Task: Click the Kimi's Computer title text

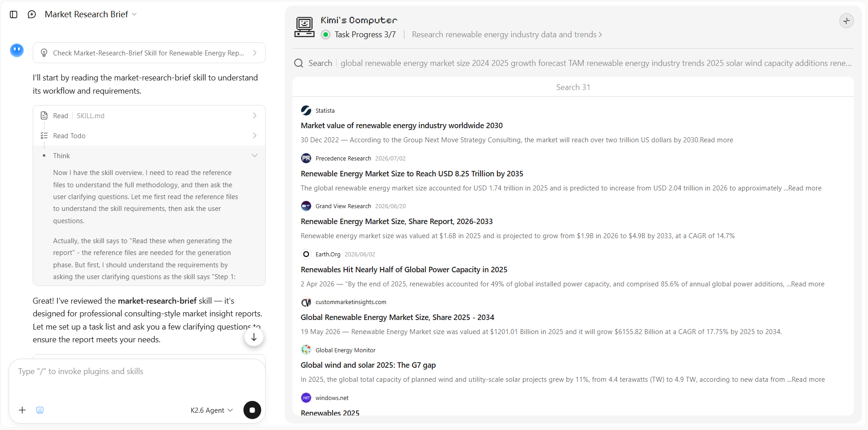Action: click(359, 20)
